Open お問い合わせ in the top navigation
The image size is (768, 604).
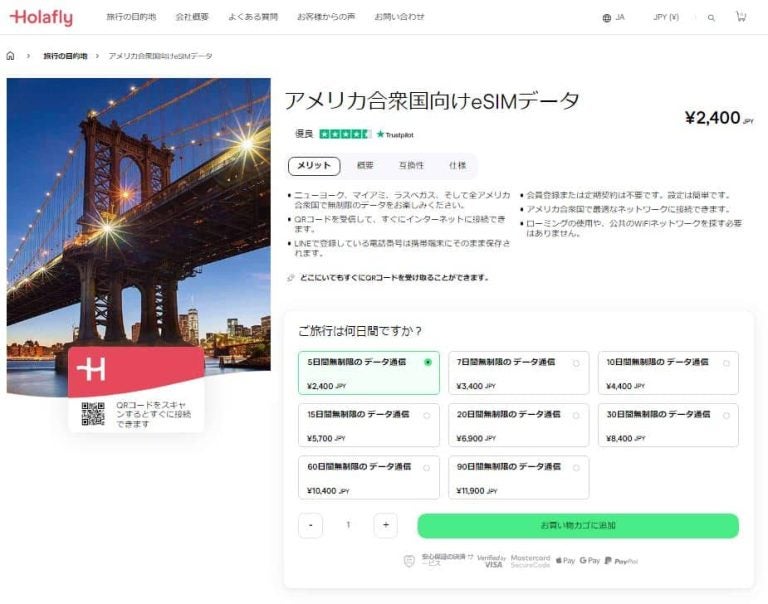400,17
